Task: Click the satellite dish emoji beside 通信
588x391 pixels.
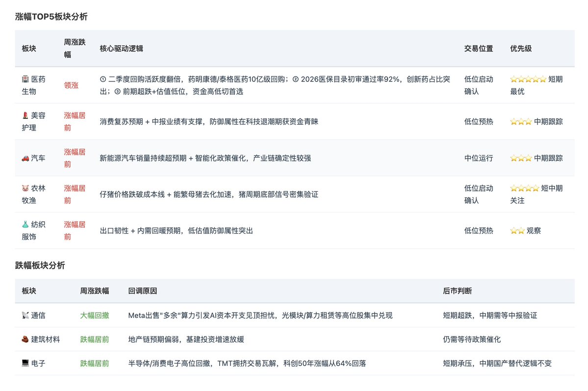Action: pos(25,315)
